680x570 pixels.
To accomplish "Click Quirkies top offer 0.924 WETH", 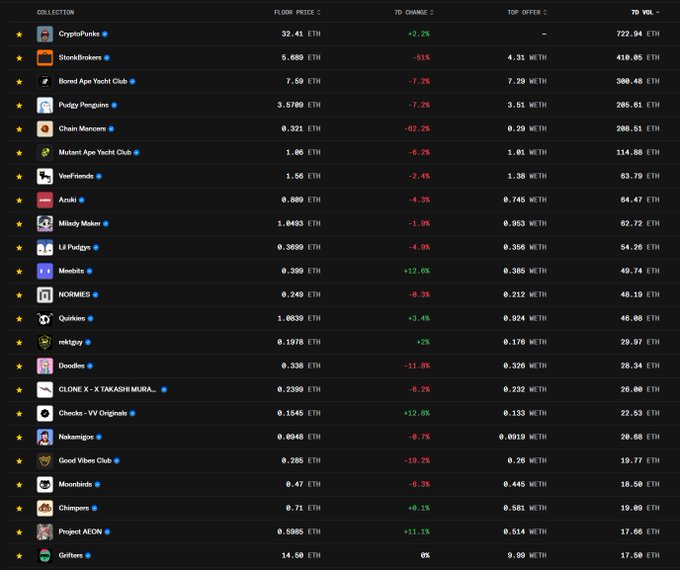I will (x=525, y=318).
